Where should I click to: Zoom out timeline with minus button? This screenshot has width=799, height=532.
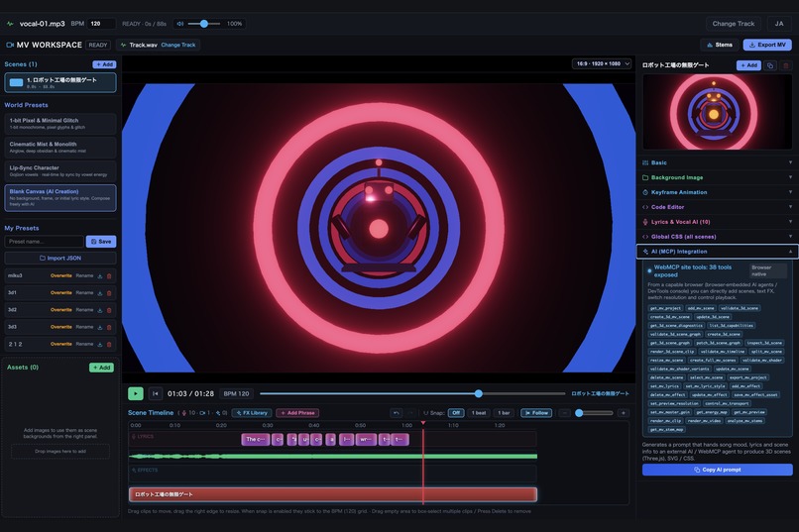[x=564, y=413]
